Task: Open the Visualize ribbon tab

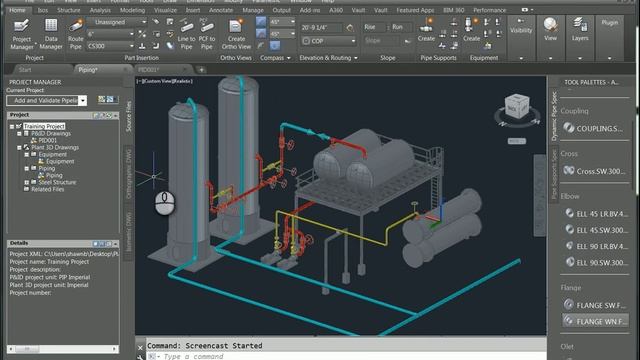Action: tap(165, 10)
